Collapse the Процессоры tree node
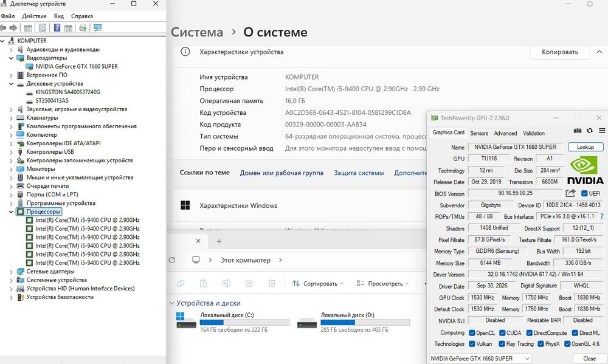The image size is (608, 364). (x=11, y=211)
